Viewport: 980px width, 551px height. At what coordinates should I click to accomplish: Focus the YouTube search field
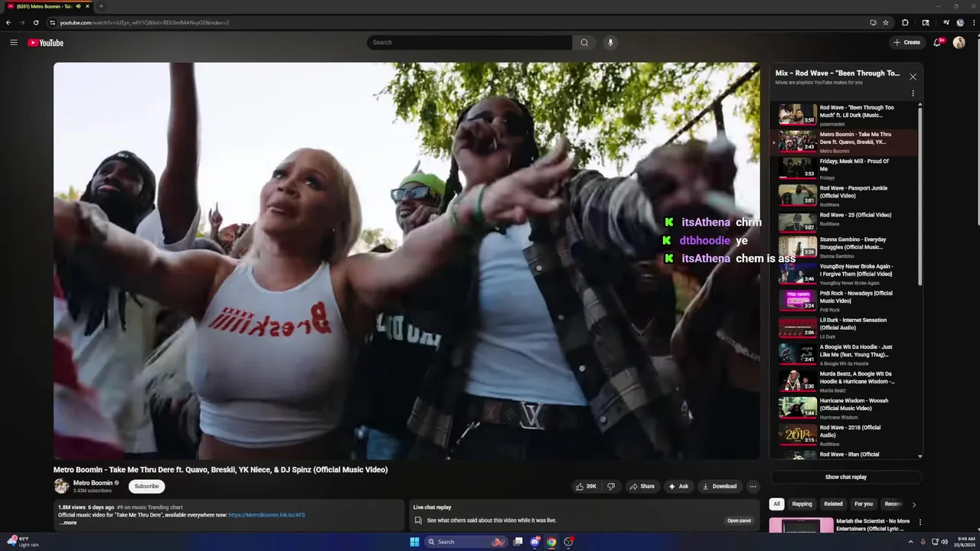point(469,43)
